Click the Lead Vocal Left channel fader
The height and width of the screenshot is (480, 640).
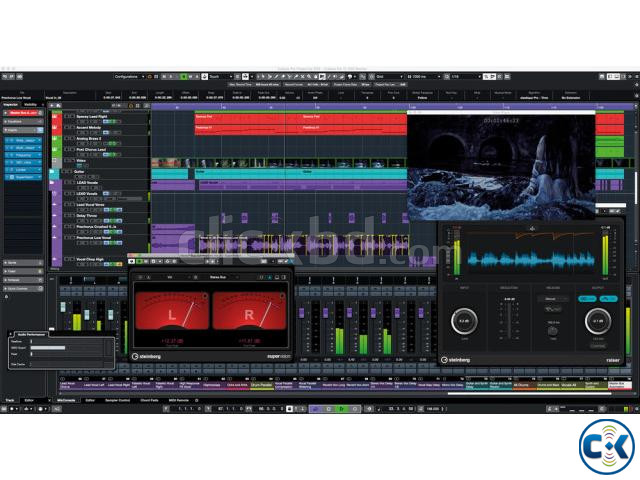point(87,315)
